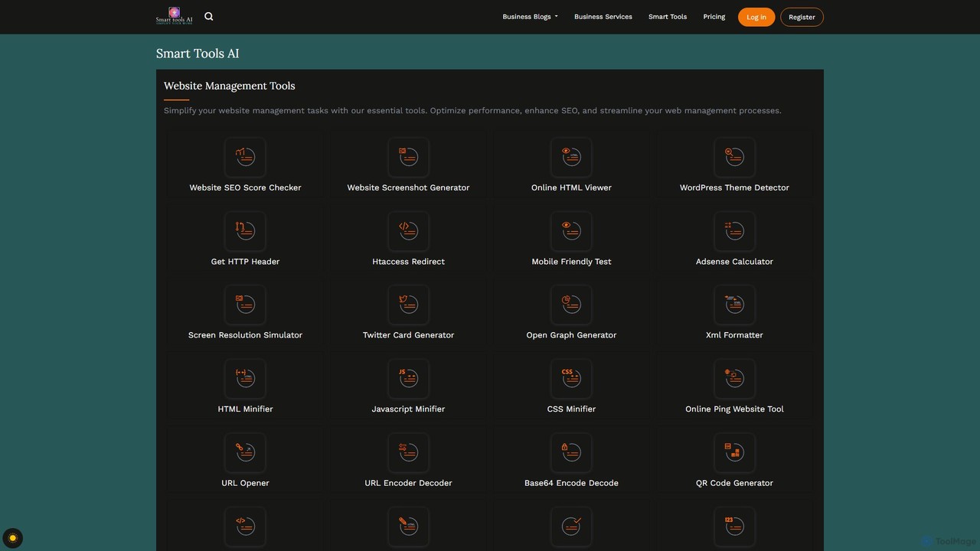
Task: Open Website SEO Score Checker icon
Action: (x=245, y=157)
